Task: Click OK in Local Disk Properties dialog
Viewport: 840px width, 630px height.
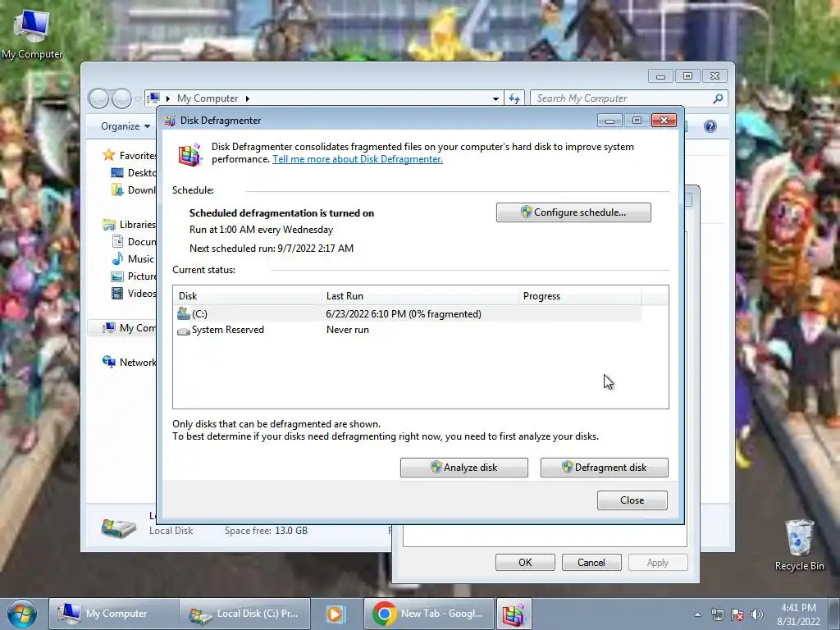Action: [x=525, y=563]
